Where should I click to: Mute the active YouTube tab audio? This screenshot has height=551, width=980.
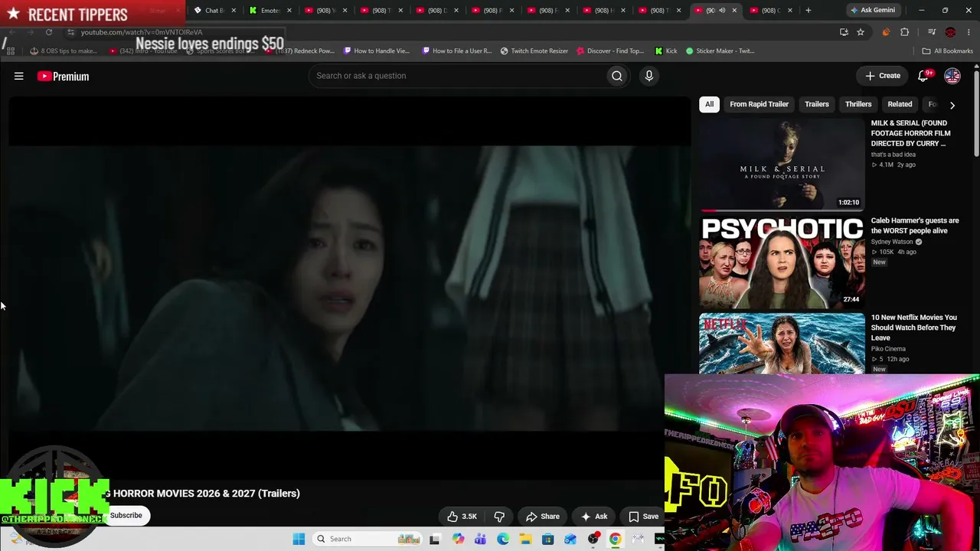pyautogui.click(x=722, y=10)
